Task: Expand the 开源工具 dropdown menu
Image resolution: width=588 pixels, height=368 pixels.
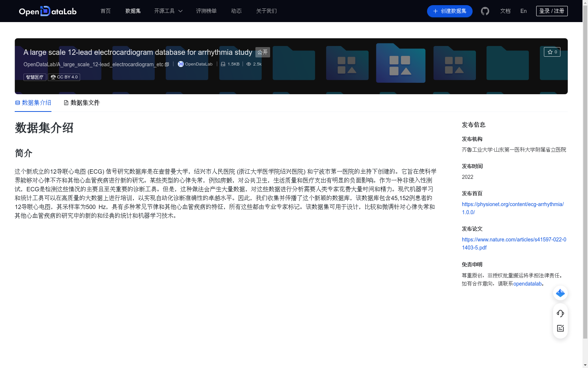Action: point(168,11)
